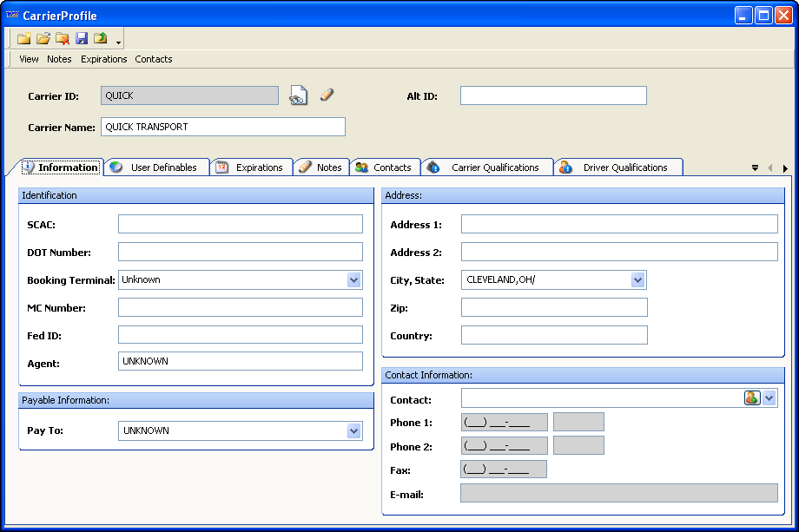
Task: Open the View menu
Action: 29,59
